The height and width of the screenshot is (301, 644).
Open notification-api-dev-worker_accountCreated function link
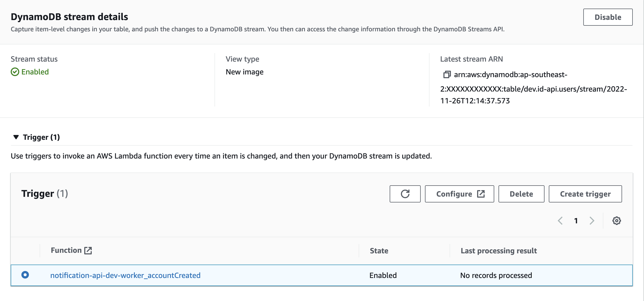click(125, 275)
